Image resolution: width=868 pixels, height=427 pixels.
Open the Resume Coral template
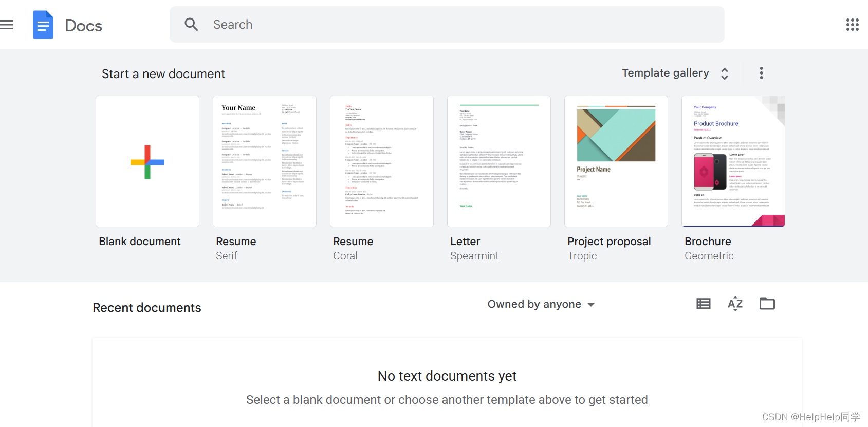click(x=382, y=161)
